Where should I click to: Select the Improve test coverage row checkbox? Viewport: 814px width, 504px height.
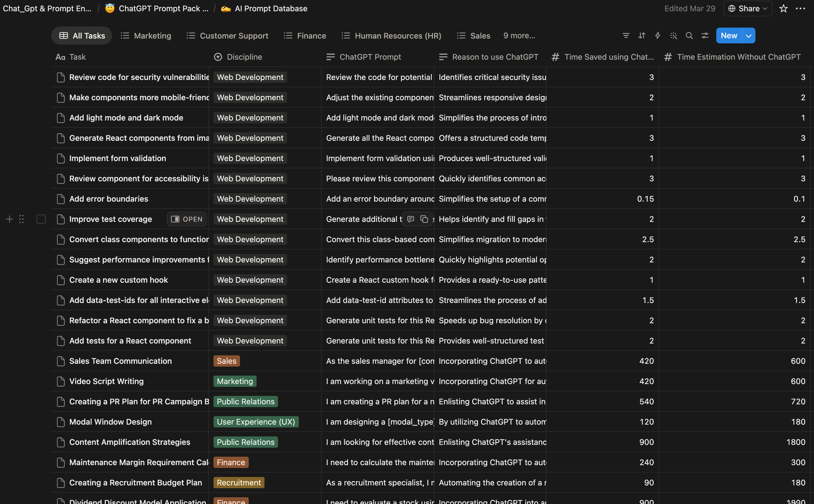[x=41, y=219]
